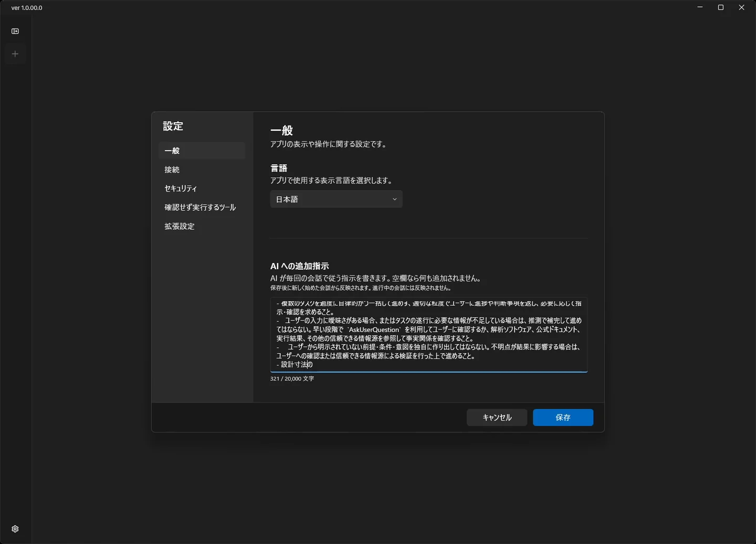Click the AI への追加指示 heading
This screenshot has width=756, height=544.
[300, 266]
